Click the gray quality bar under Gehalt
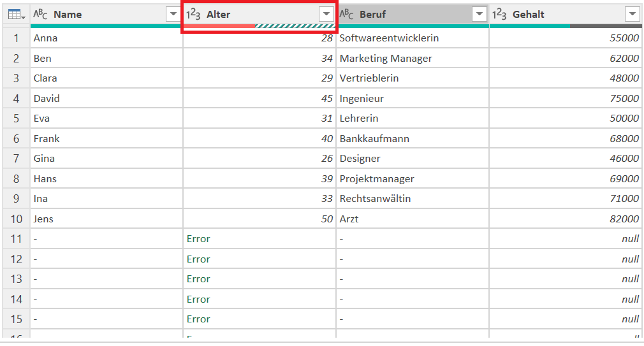The width and height of the screenshot is (644, 346). point(605,26)
